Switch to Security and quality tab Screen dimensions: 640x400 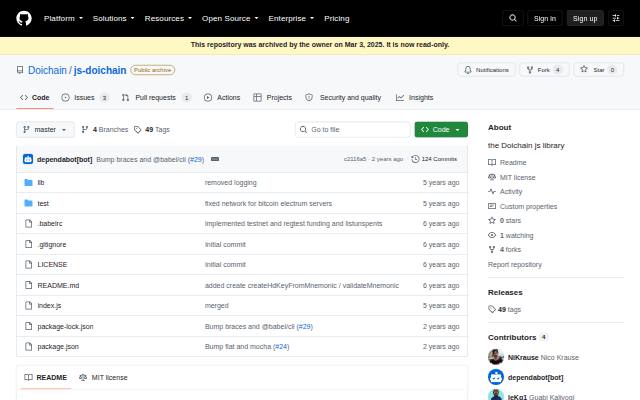click(x=343, y=98)
